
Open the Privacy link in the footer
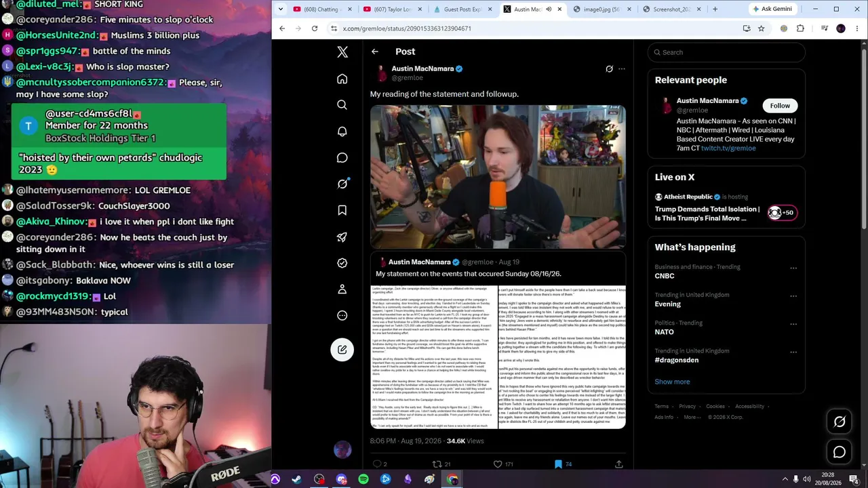pos(688,407)
